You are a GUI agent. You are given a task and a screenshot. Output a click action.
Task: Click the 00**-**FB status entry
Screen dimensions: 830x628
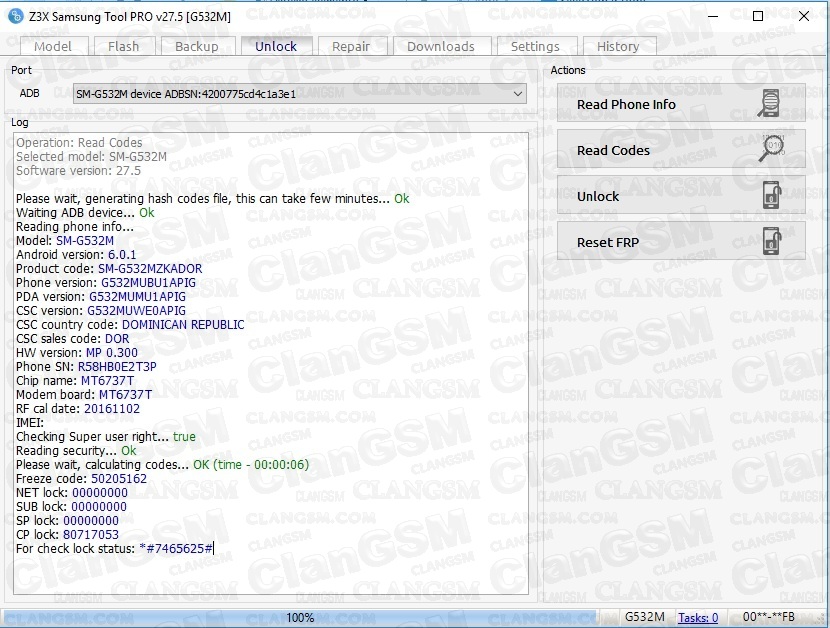[769, 617]
